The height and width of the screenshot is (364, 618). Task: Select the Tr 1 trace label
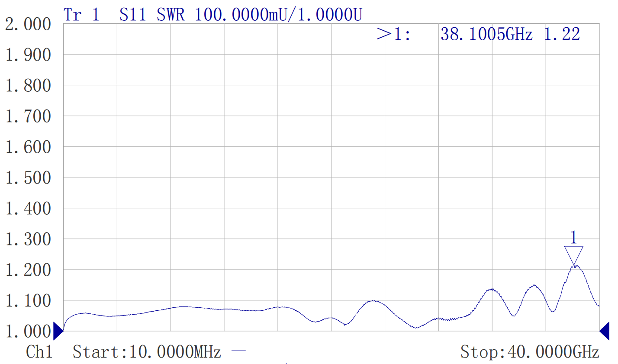pos(81,15)
